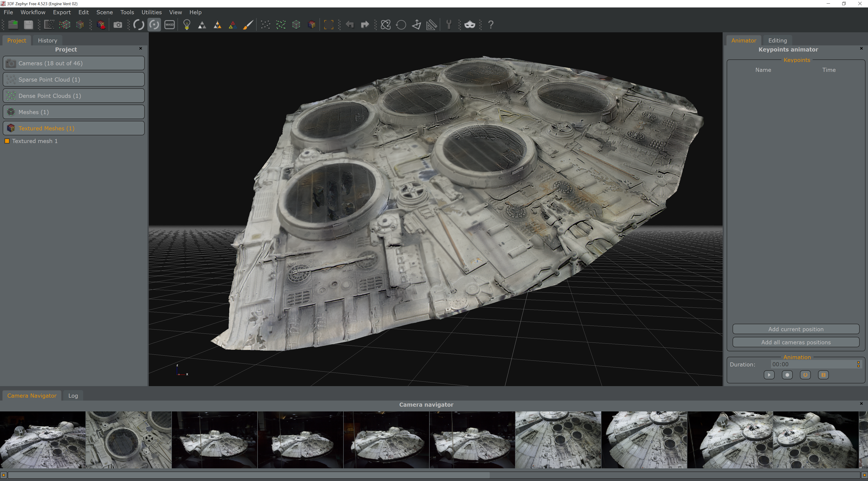
Task: Open the Scene menu
Action: pos(105,12)
